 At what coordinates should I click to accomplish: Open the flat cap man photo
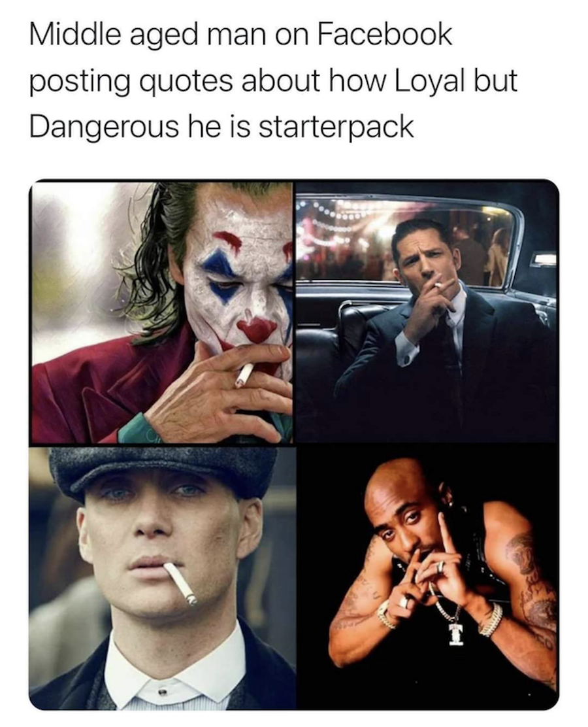pos(162,578)
